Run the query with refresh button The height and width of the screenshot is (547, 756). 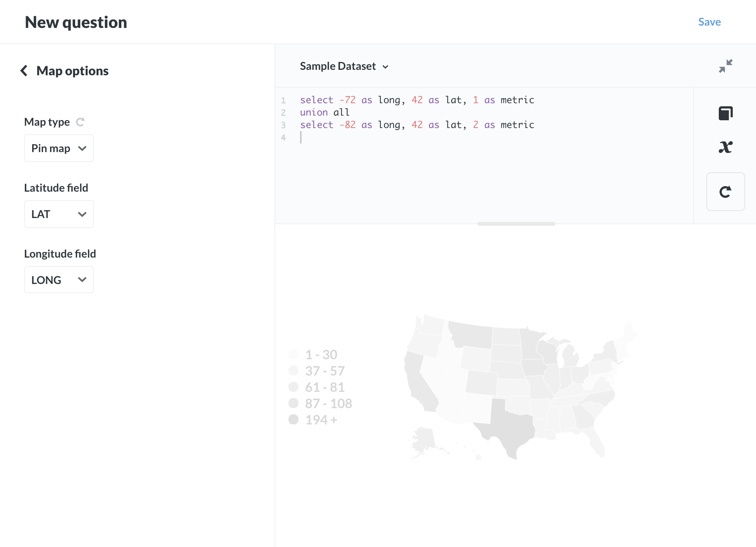(725, 191)
